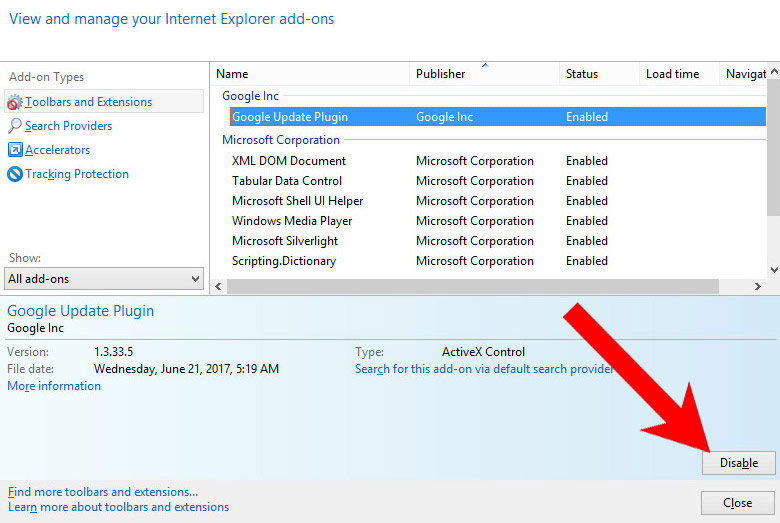Screen dimensions: 780x523
Task: Click the version number 1.3.33.5
Action: pos(113,352)
